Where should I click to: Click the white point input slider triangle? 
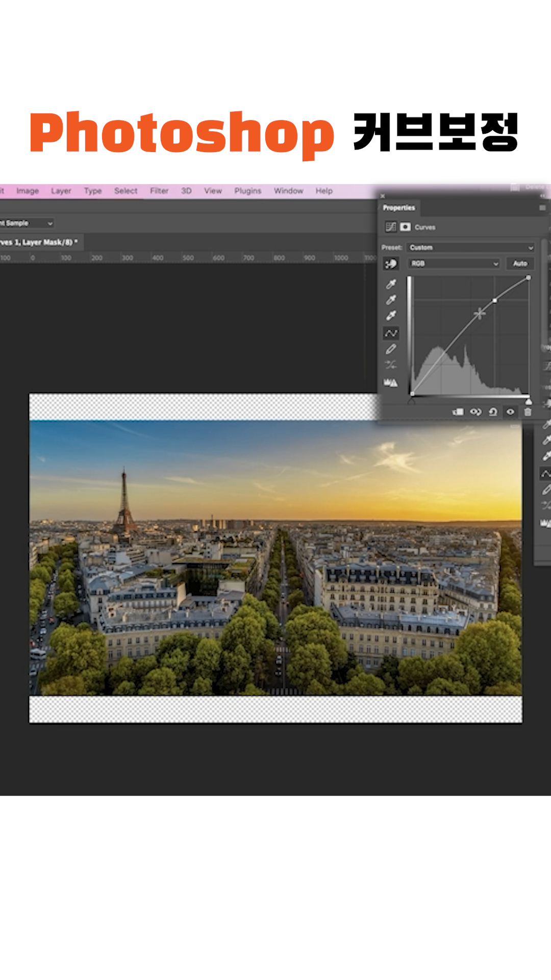coord(529,401)
